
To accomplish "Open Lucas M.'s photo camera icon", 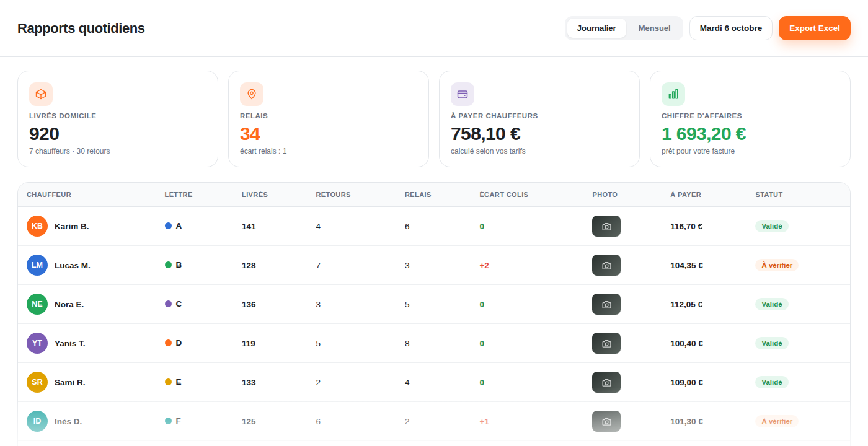I will (606, 265).
